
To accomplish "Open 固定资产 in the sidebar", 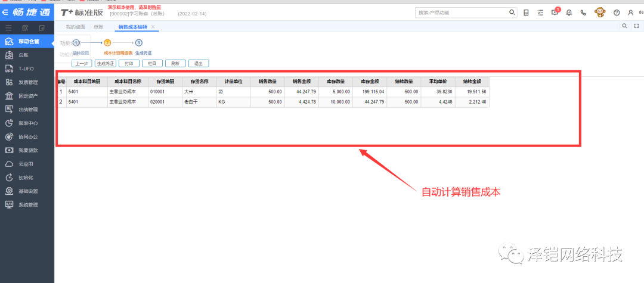I will coord(28,96).
